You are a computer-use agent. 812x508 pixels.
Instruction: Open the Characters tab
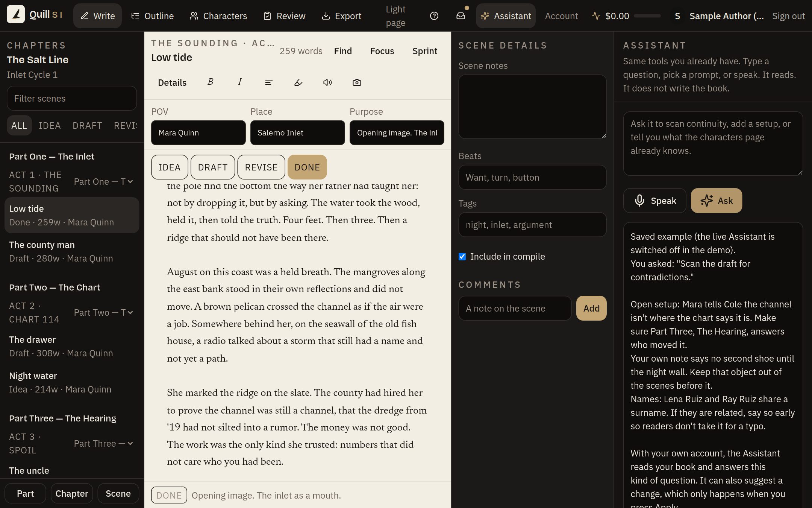[218, 16]
